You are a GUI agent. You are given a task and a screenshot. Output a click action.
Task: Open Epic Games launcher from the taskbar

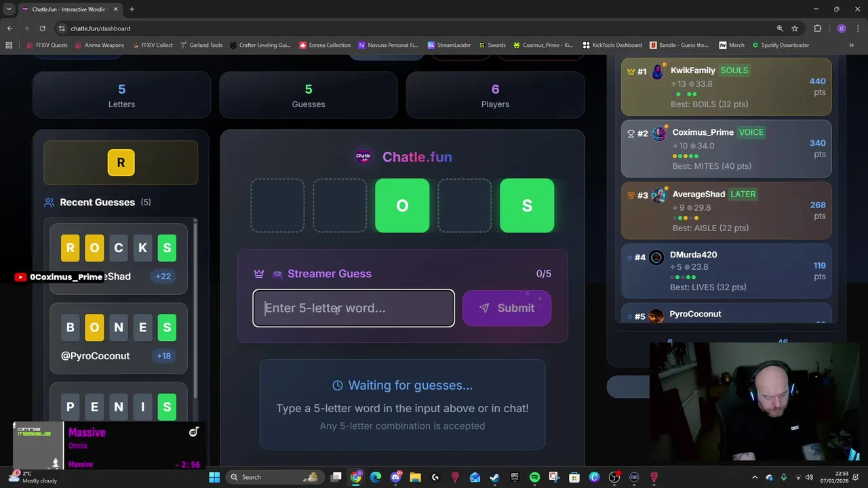(514, 477)
